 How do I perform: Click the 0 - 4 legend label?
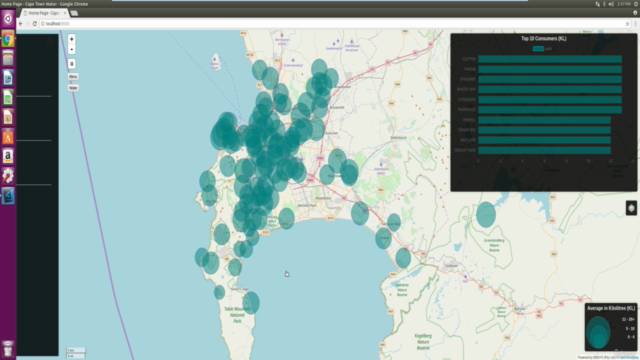pos(631,337)
